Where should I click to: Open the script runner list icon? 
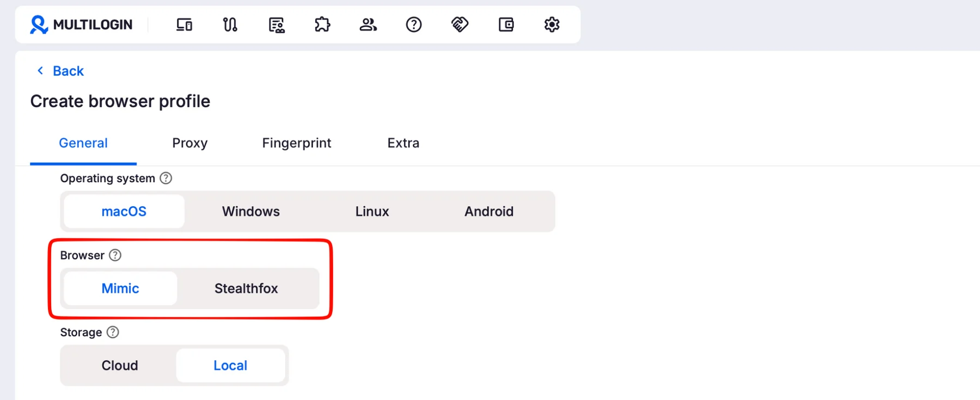pos(277,24)
